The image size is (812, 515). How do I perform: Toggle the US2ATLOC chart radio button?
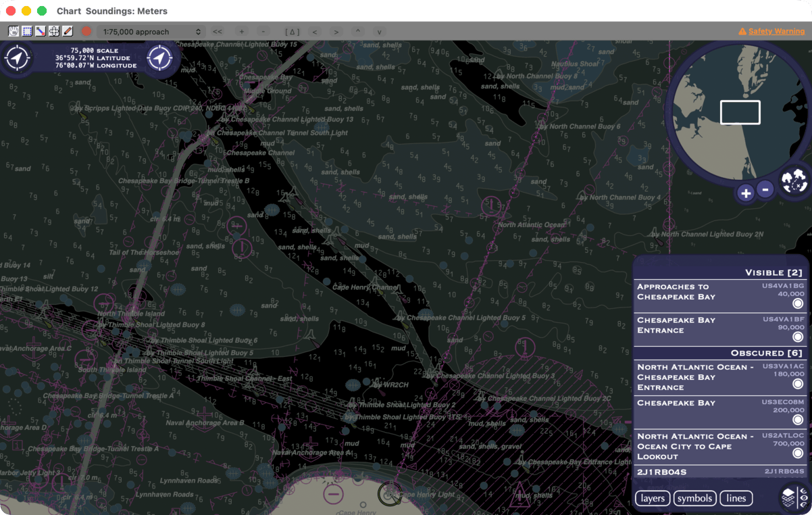tap(798, 453)
